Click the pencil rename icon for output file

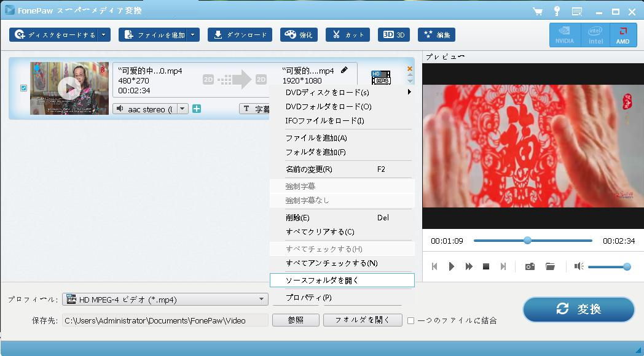(344, 70)
